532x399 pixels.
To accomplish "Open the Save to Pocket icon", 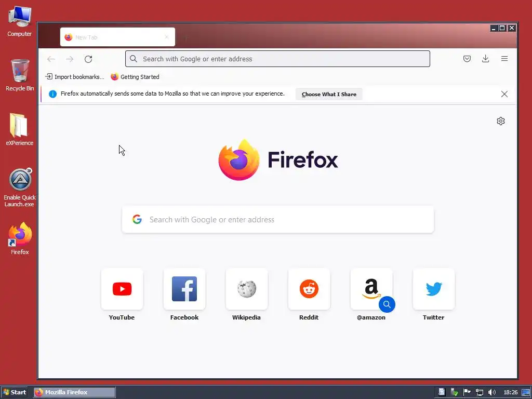I will coord(467,59).
